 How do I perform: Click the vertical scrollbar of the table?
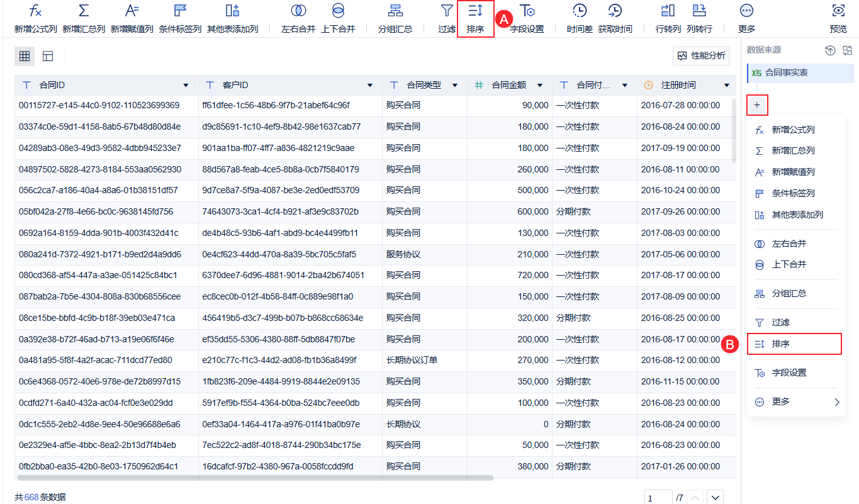click(733, 130)
